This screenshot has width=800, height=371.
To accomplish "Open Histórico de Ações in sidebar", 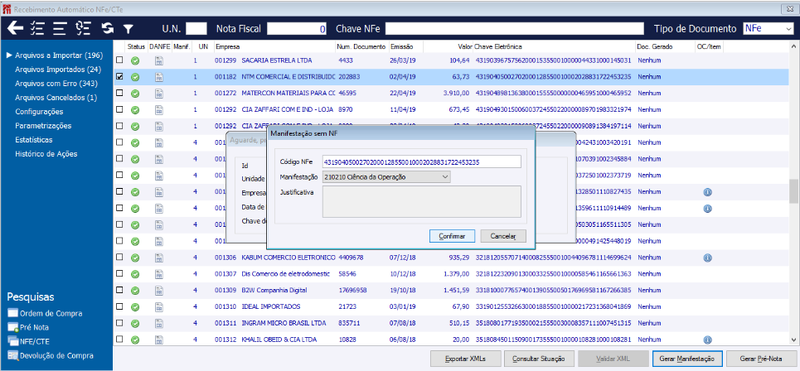I will tap(46, 154).
